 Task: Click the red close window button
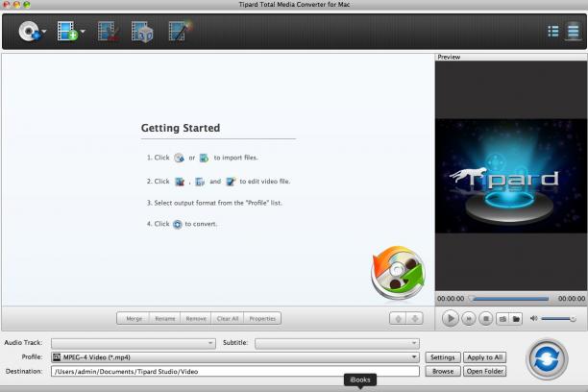pos(7,5)
